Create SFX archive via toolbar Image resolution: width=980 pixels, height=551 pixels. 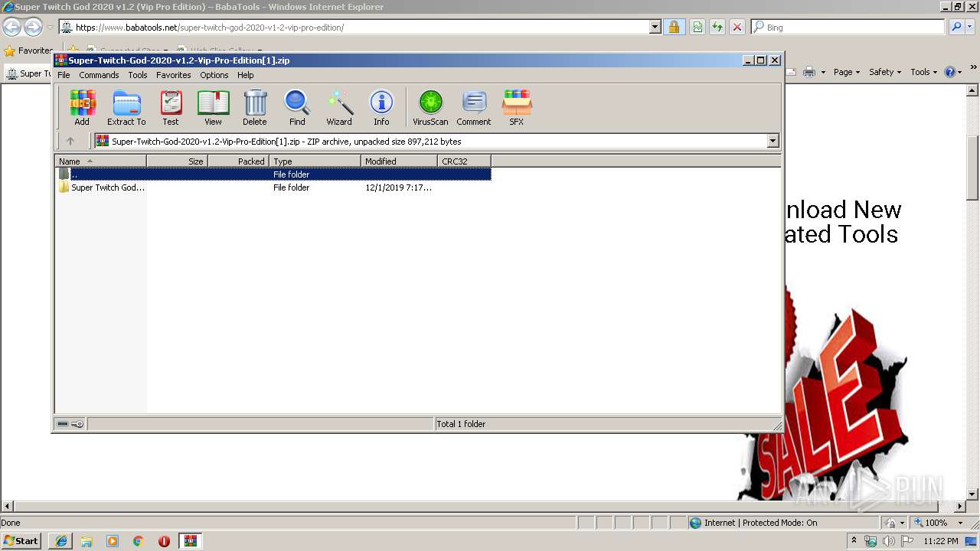click(x=517, y=107)
